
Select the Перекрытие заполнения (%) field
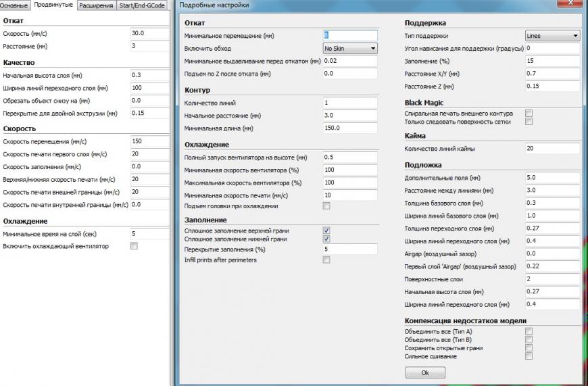(350, 249)
